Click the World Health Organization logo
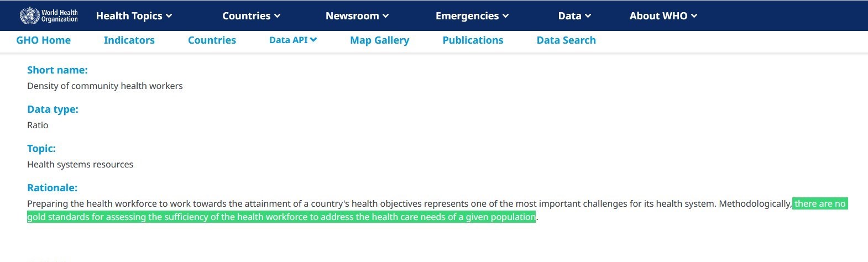868x262 pixels. pos(49,15)
